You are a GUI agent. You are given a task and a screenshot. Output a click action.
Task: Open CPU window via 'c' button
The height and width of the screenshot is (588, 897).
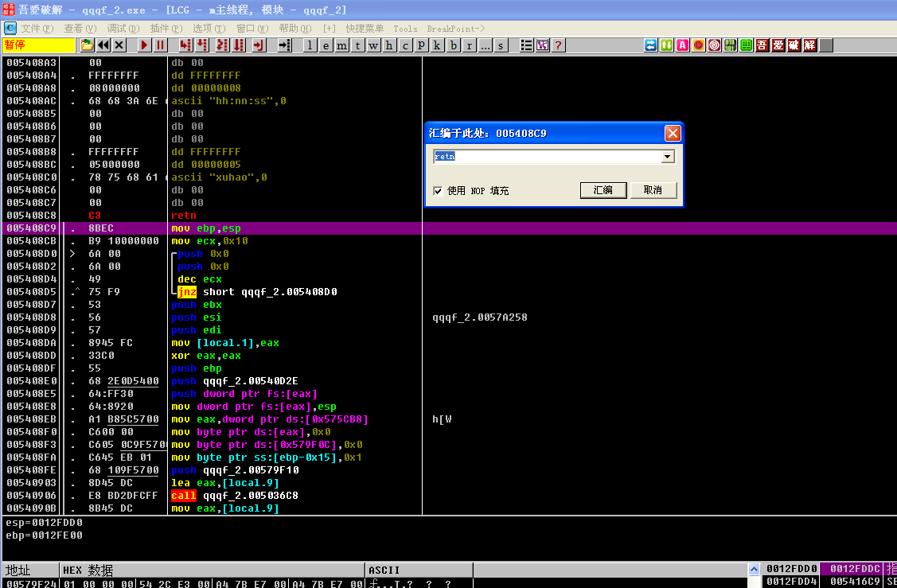pyautogui.click(x=405, y=45)
